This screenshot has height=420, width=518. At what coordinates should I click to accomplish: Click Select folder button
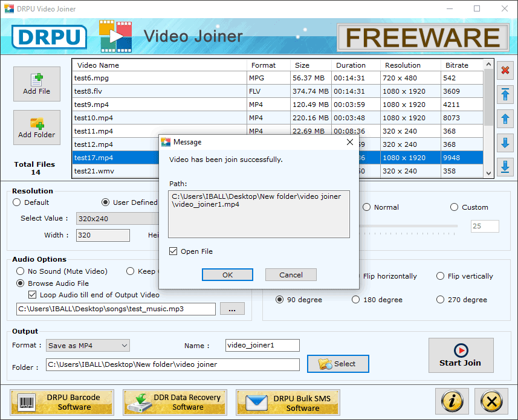pyautogui.click(x=338, y=364)
